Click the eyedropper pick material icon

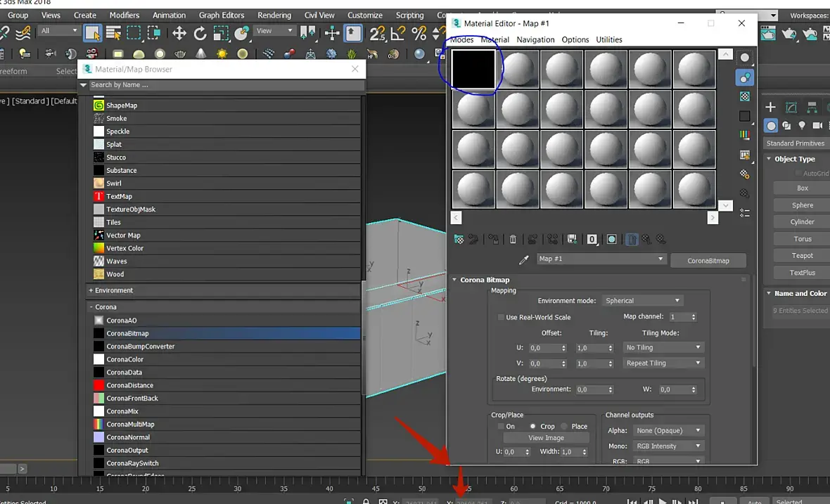pyautogui.click(x=523, y=260)
